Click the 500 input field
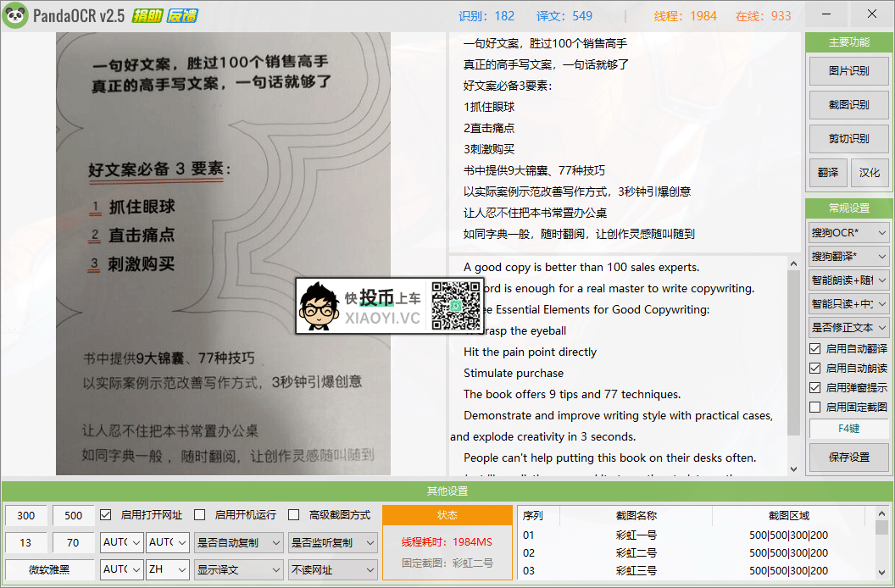This screenshot has width=895, height=588. 73,515
